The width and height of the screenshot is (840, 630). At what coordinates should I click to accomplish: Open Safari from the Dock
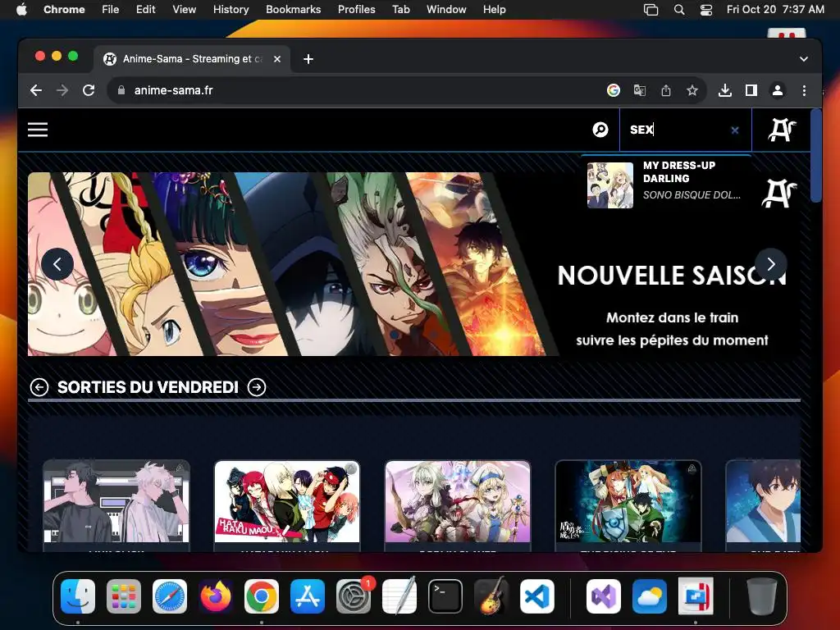[170, 596]
